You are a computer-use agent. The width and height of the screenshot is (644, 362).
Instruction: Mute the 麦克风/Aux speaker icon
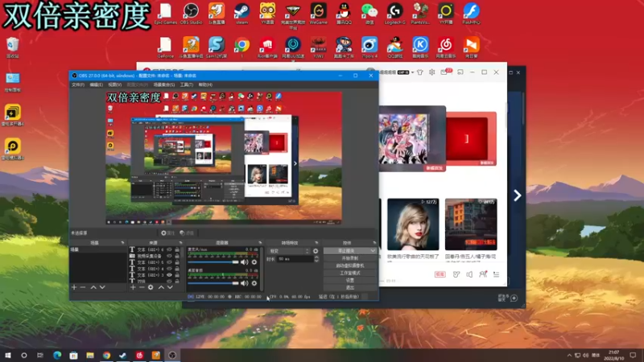(245, 262)
